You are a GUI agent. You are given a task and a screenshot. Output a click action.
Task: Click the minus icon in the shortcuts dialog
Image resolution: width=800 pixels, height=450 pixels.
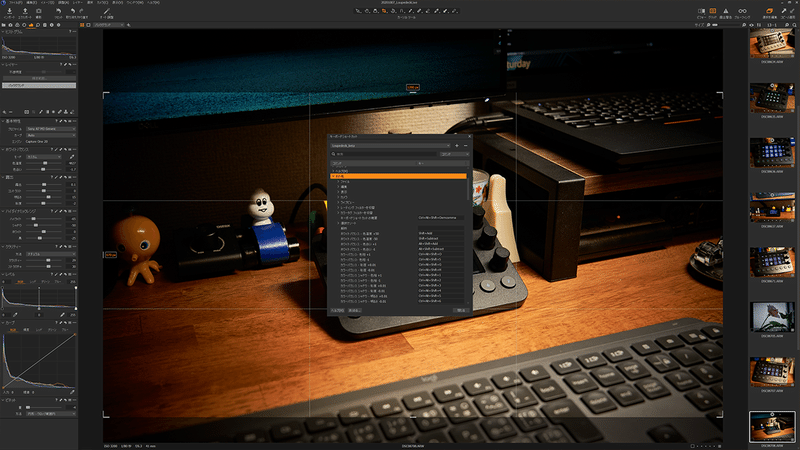pyautogui.click(x=465, y=145)
